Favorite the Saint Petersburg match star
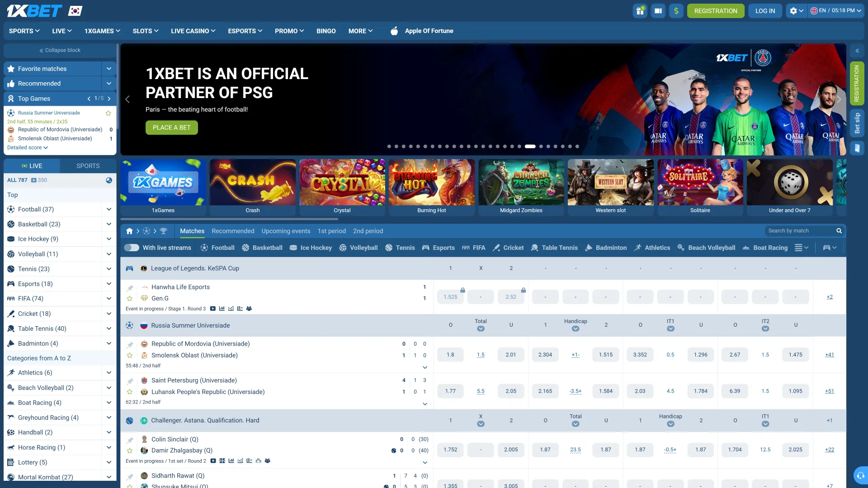Image resolution: width=868 pixels, height=488 pixels. coord(130,392)
